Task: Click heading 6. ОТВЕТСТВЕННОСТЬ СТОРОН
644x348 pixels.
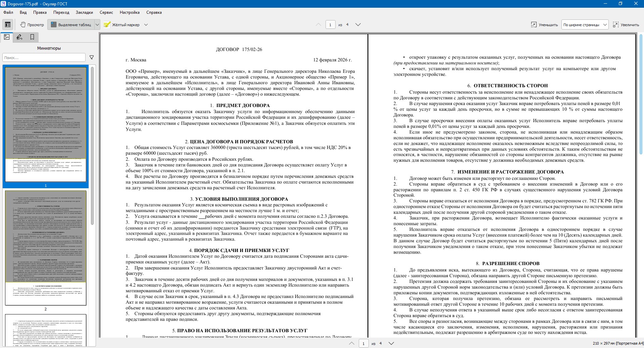Action: [507, 86]
